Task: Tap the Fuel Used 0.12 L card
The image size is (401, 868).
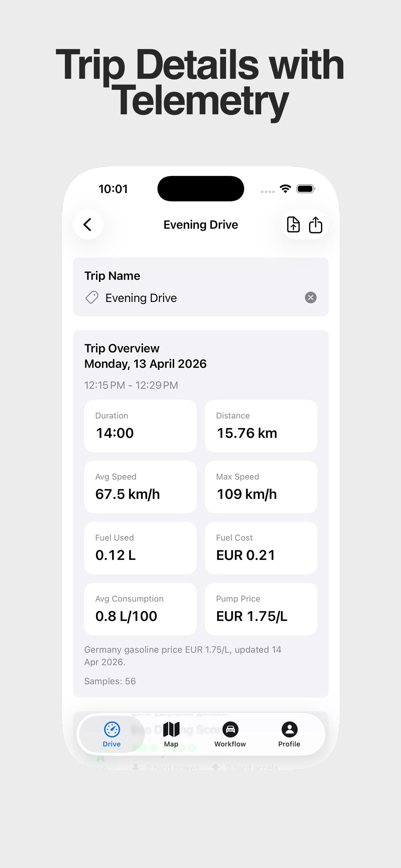Action: 140,548
